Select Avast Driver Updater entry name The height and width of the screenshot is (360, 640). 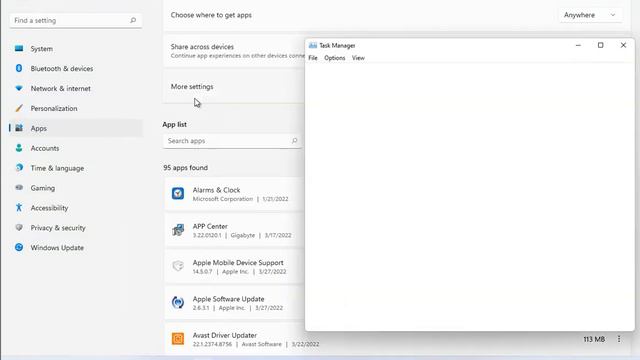point(225,335)
